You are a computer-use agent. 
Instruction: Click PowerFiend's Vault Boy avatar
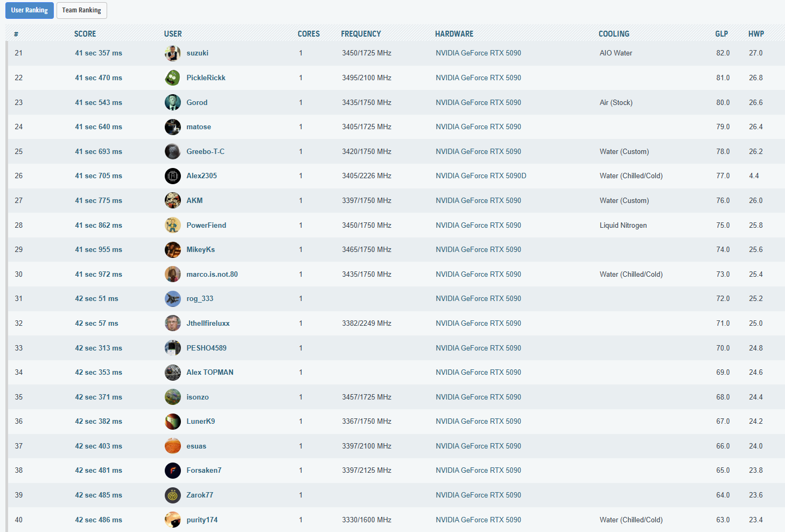[172, 225]
